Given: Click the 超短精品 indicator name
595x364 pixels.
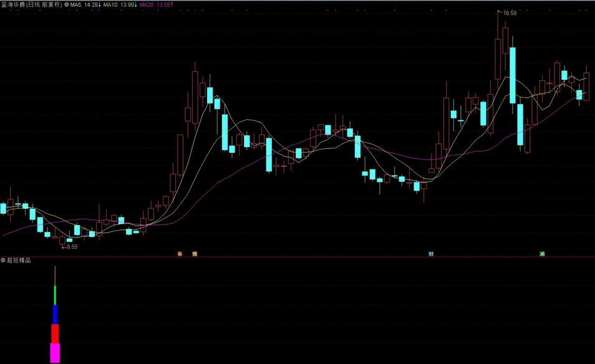Looking at the screenshot, I should click(19, 260).
